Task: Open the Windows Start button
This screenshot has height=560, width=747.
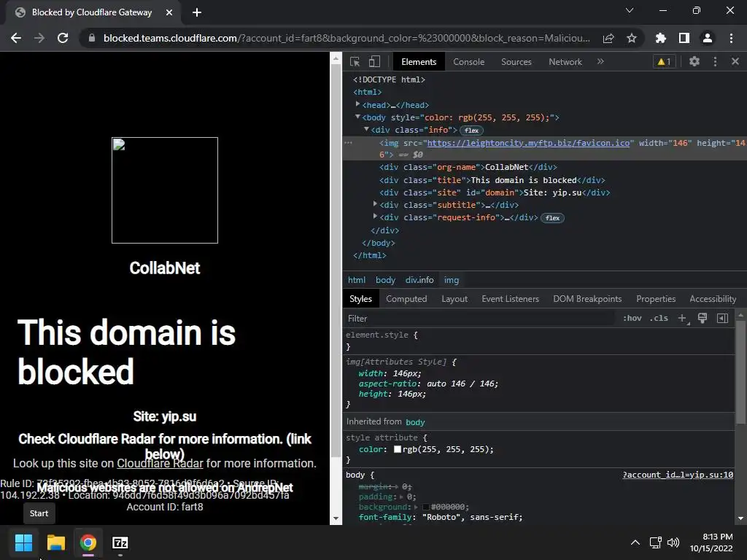Action: point(23,542)
